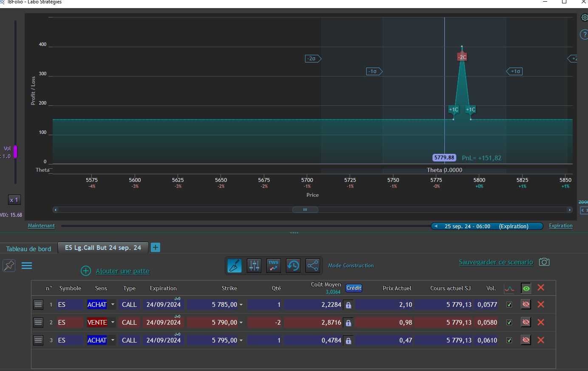Image resolution: width=588 pixels, height=371 pixels.
Task: Uncheck the chart checkbox for leg 1
Action: 509,305
